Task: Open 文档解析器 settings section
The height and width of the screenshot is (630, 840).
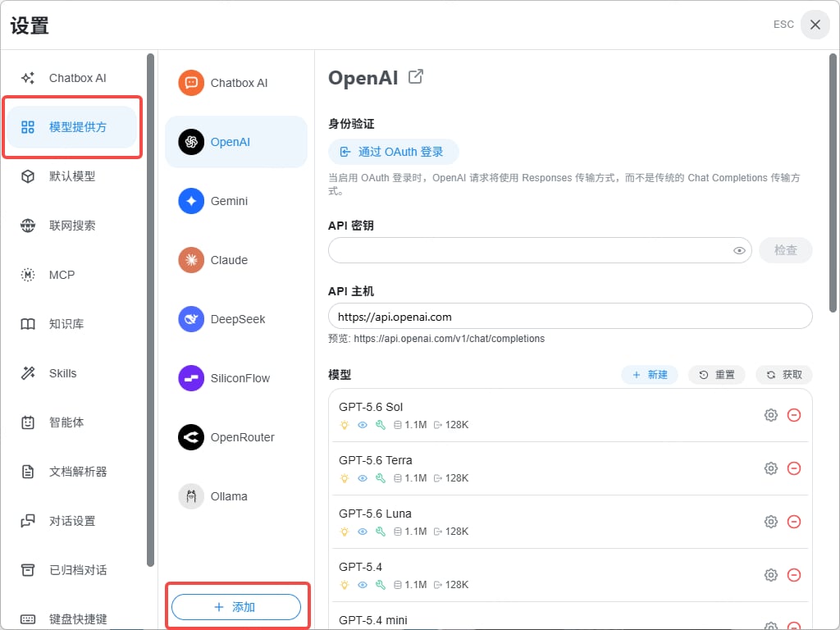Action: [x=72, y=472]
